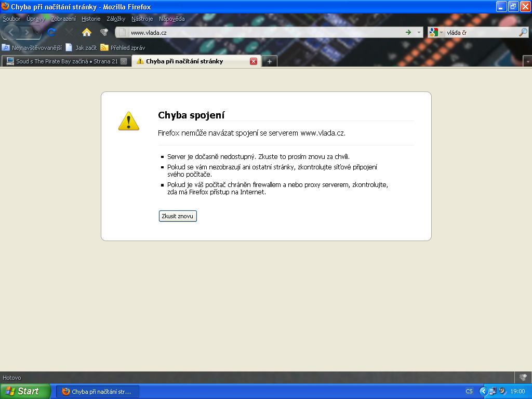Click the 'Chyba spojení' heading
Image resolution: width=532 pixels, height=399 pixels.
pyautogui.click(x=191, y=115)
